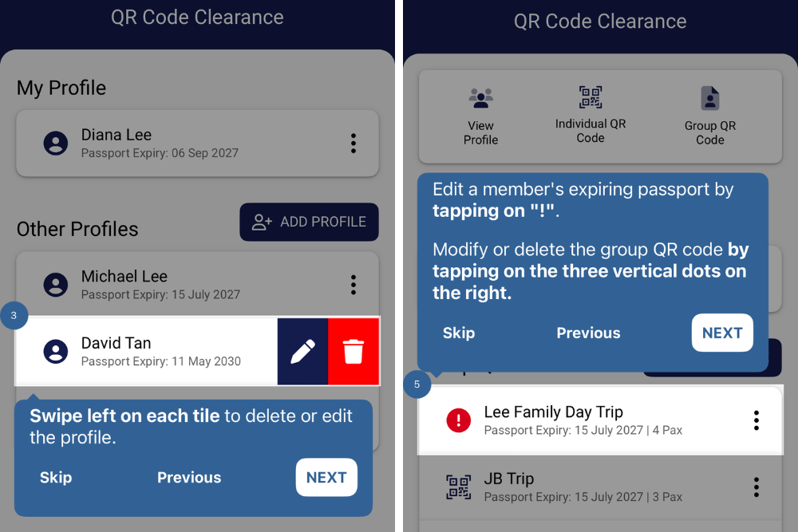Open Lee Family Day Trip three-dot menu
The image size is (798, 532).
pyautogui.click(x=756, y=420)
